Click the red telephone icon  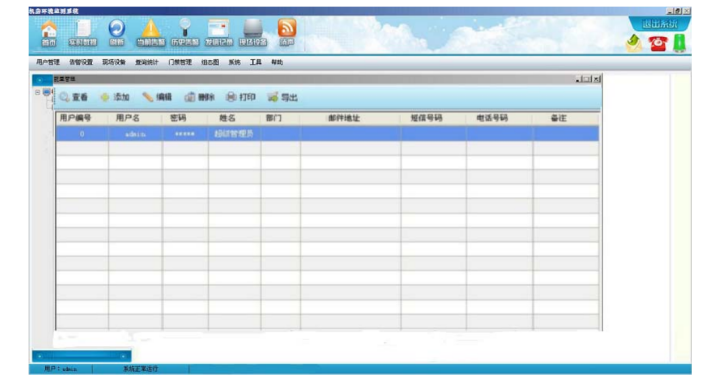(657, 44)
